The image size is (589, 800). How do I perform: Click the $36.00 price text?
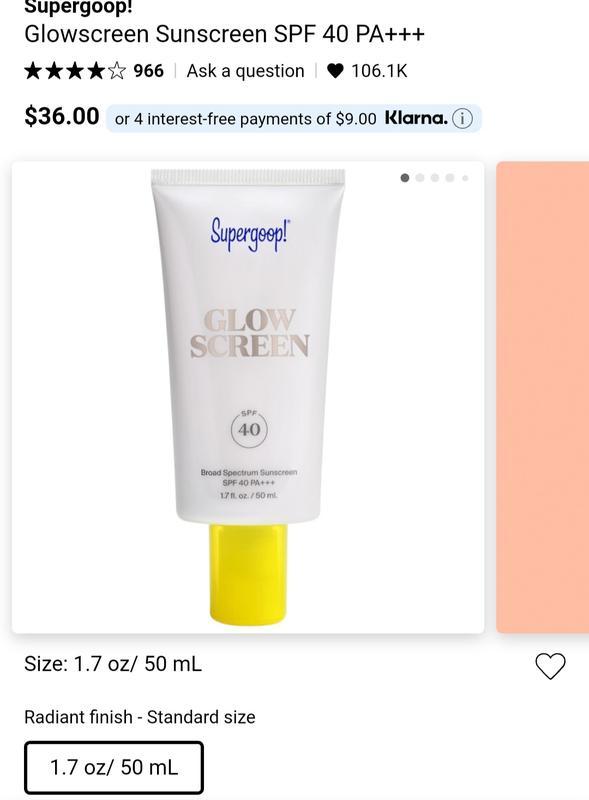(x=62, y=116)
